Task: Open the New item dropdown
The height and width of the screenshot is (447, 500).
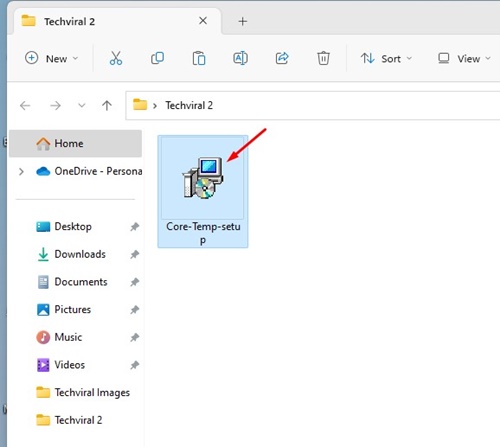Action: point(52,59)
